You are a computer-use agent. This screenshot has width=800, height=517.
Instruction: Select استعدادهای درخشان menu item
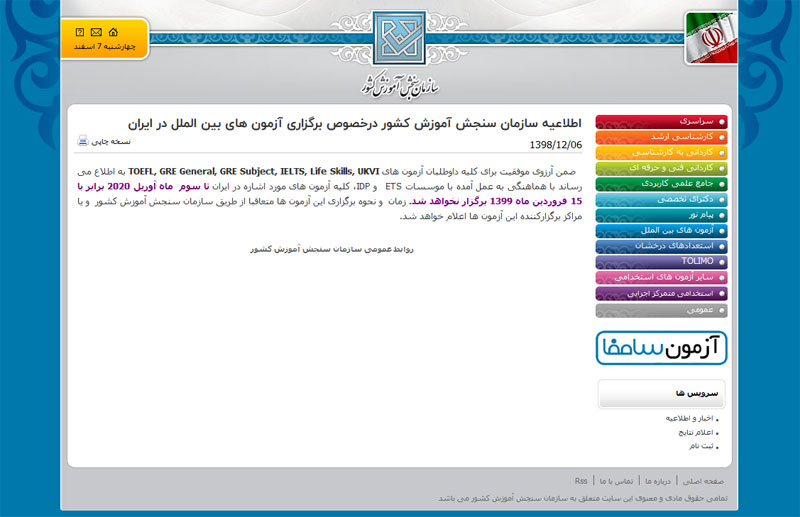[x=661, y=247]
